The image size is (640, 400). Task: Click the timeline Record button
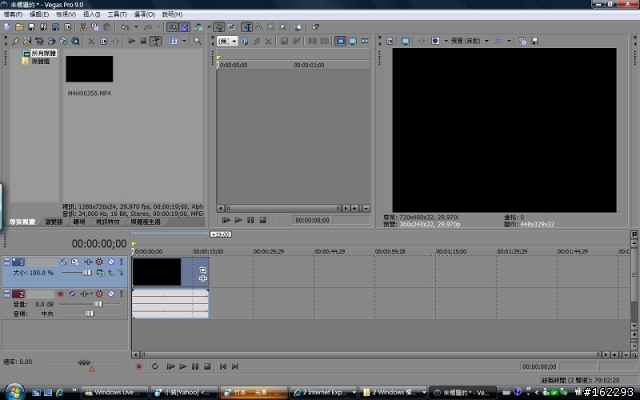pyautogui.click(x=139, y=367)
